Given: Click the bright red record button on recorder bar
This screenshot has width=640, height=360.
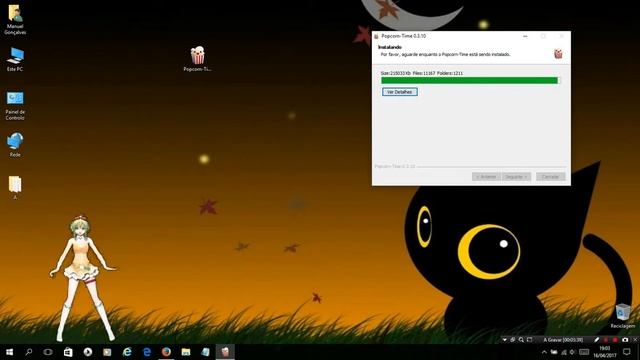Looking at the screenshot, I should pos(615,340).
